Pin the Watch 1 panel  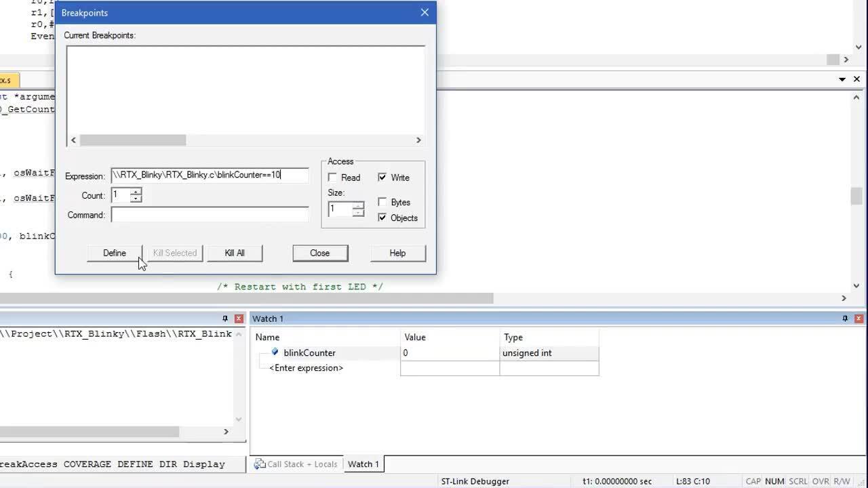(845, 319)
